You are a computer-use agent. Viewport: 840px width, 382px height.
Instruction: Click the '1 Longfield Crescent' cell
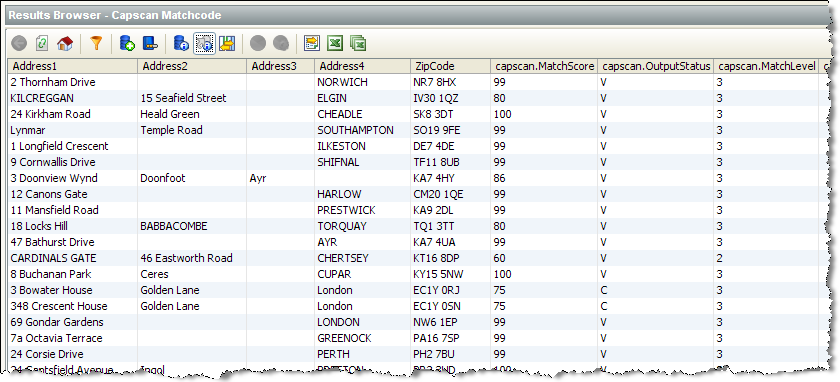click(x=73, y=146)
